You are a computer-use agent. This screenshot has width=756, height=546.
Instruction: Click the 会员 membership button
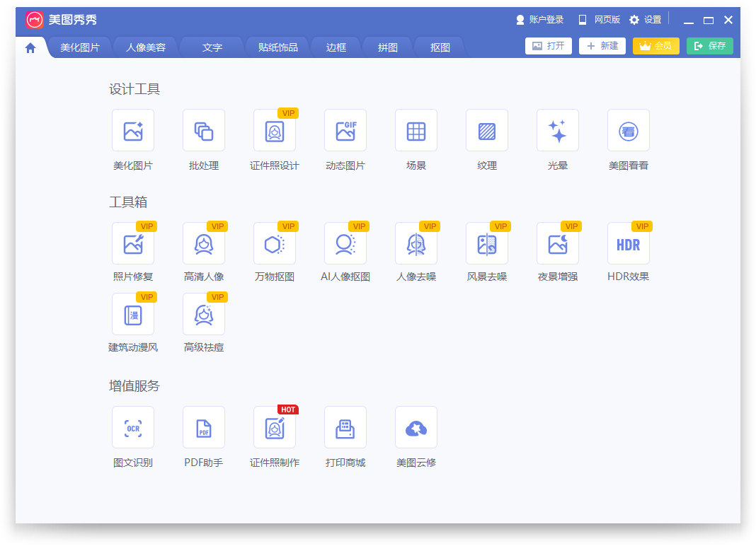[655, 46]
